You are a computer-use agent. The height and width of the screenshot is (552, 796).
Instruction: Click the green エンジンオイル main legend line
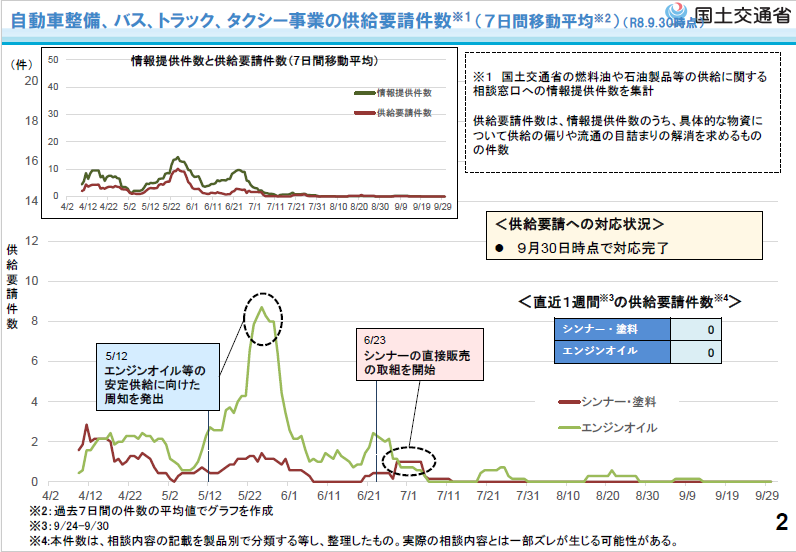[x=569, y=428]
